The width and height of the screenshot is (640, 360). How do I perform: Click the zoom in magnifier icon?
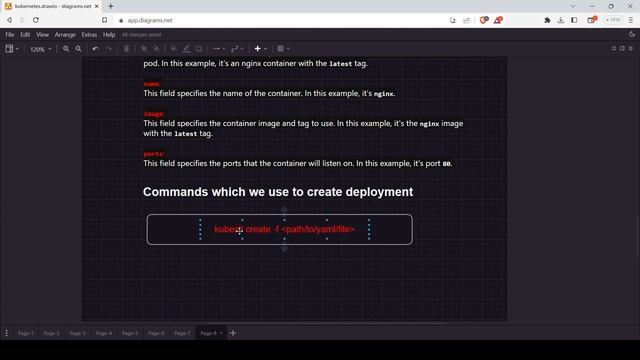[66, 49]
